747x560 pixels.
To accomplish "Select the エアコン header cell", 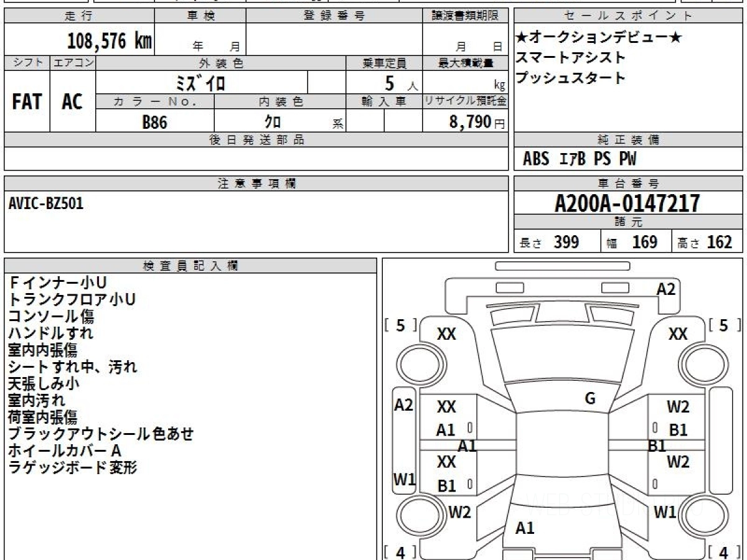I will 73,63.
